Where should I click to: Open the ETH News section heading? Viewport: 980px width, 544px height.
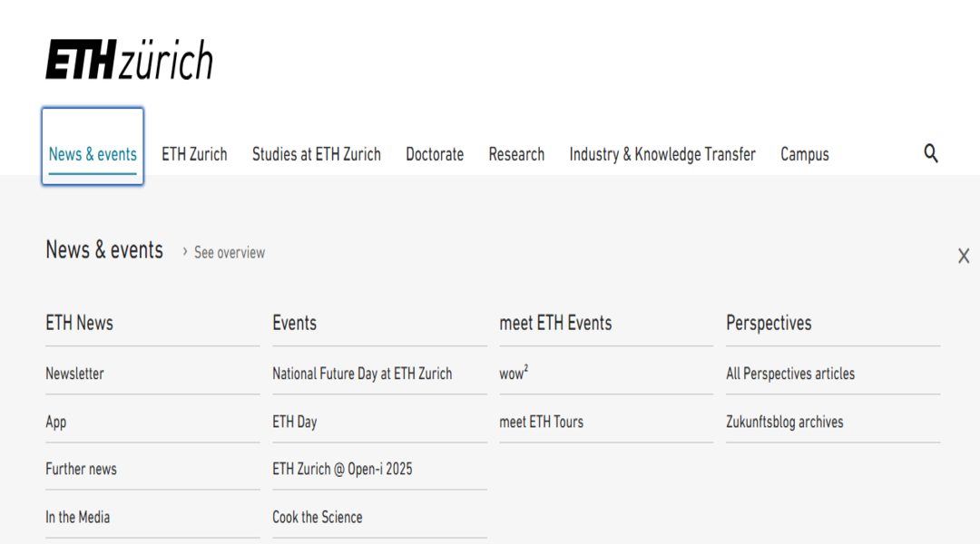pos(80,323)
